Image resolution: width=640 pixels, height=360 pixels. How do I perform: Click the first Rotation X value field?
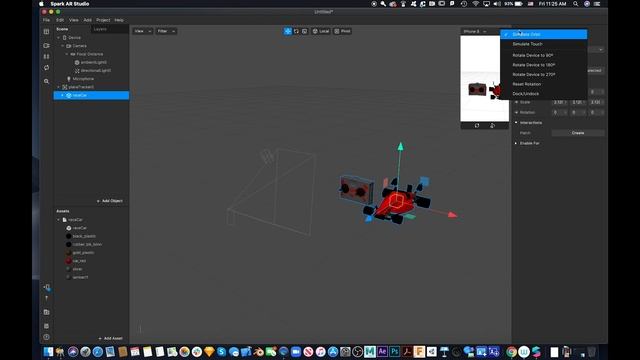pyautogui.click(x=560, y=112)
